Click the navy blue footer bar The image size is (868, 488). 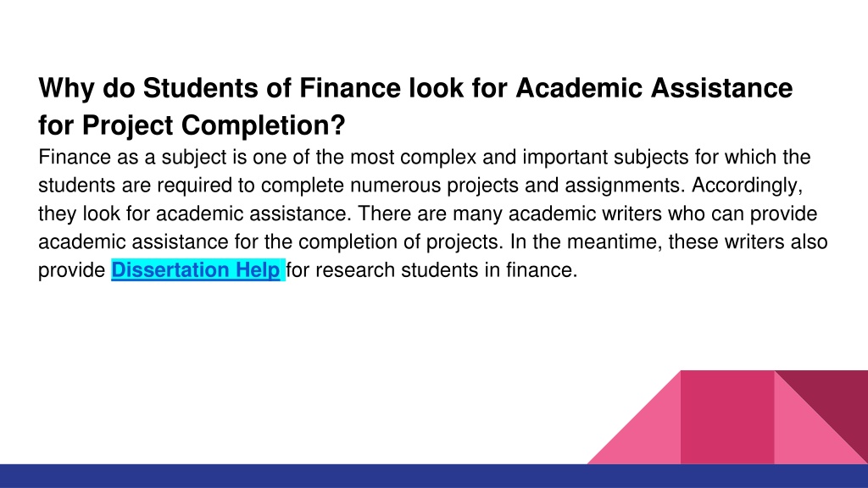pyautogui.click(x=434, y=476)
